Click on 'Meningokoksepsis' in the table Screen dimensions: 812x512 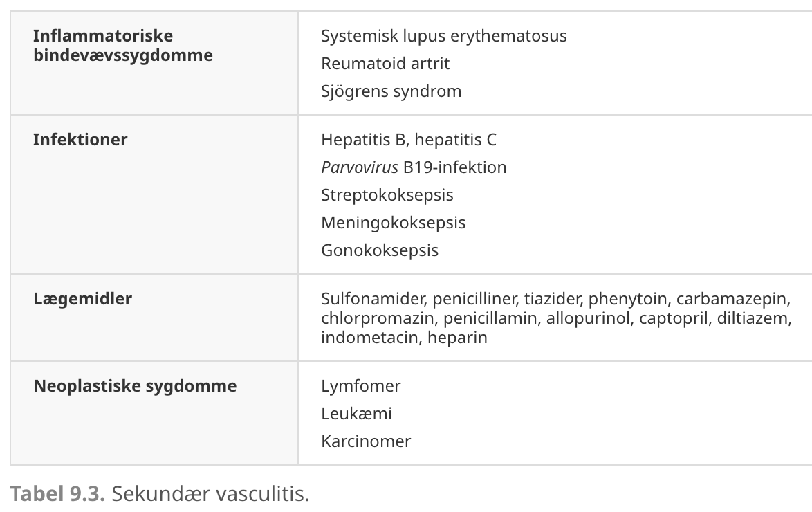point(393,223)
